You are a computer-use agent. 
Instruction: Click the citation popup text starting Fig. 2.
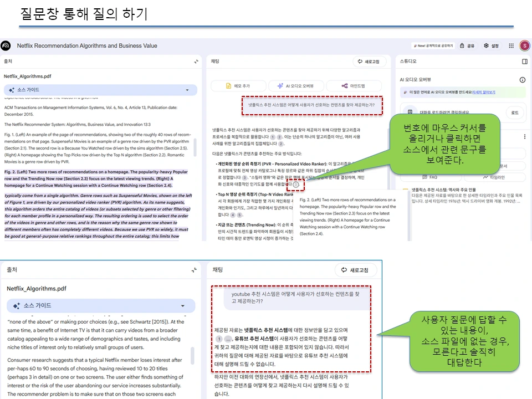click(348, 217)
